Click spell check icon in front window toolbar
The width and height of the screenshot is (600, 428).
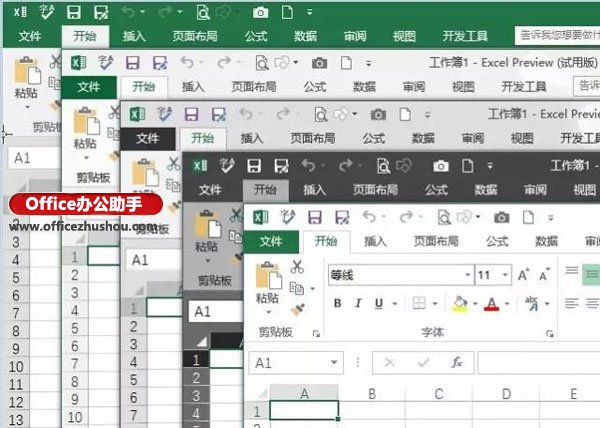(288, 217)
